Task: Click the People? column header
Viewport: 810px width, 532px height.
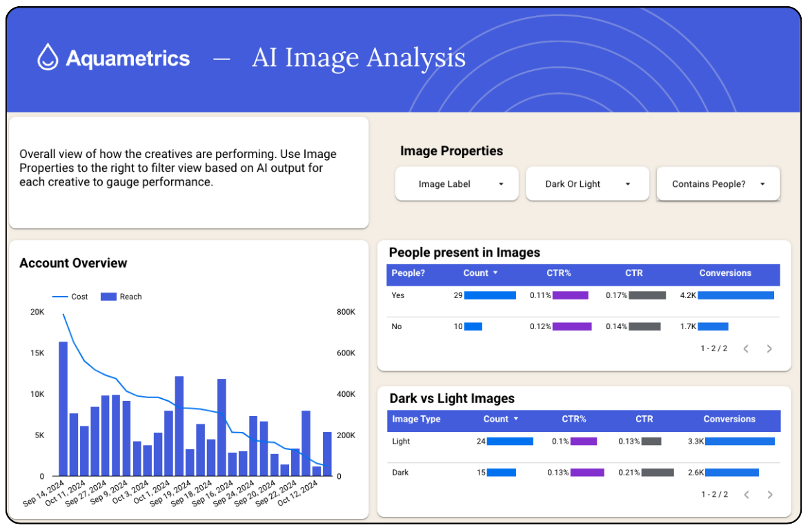Action: click(x=408, y=273)
